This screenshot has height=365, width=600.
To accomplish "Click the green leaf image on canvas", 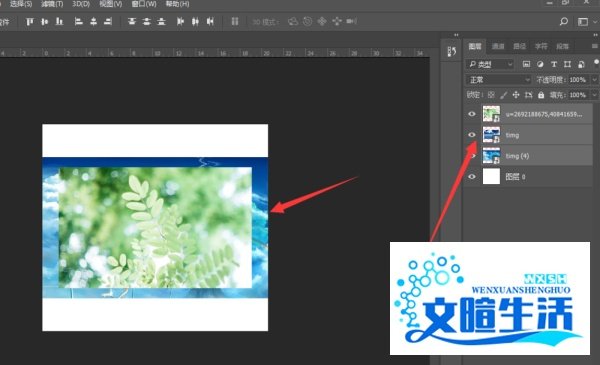I will click(155, 227).
